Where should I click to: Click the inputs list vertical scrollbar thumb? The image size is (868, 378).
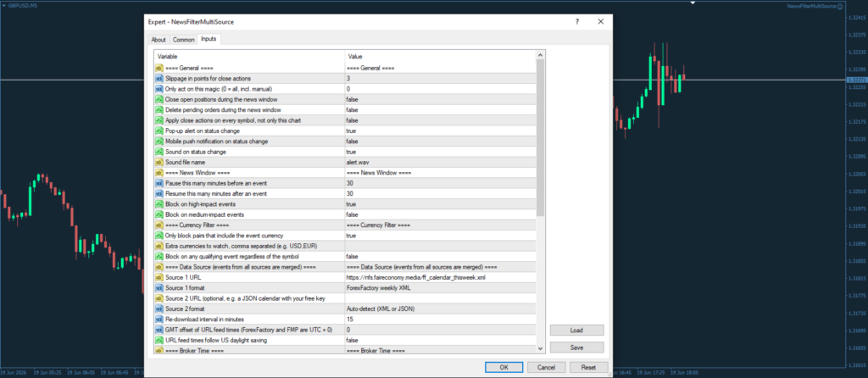(x=540, y=137)
